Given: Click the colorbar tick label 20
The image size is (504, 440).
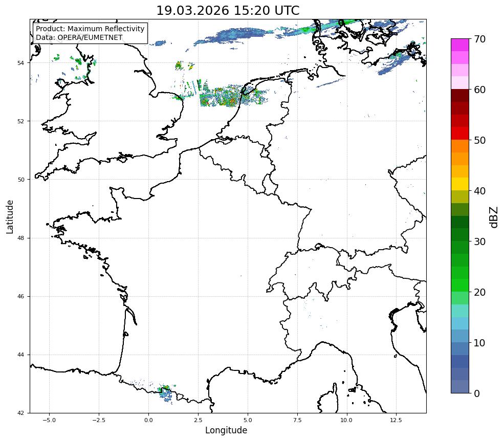Looking at the screenshot, I should [x=479, y=292].
